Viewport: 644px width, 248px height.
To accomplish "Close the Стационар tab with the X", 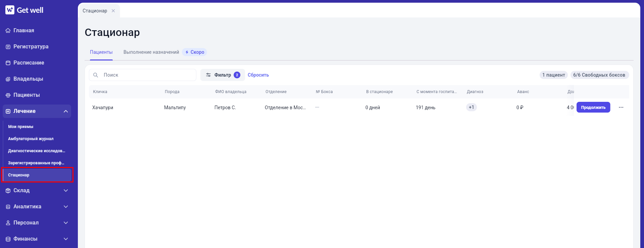I will click(x=113, y=11).
